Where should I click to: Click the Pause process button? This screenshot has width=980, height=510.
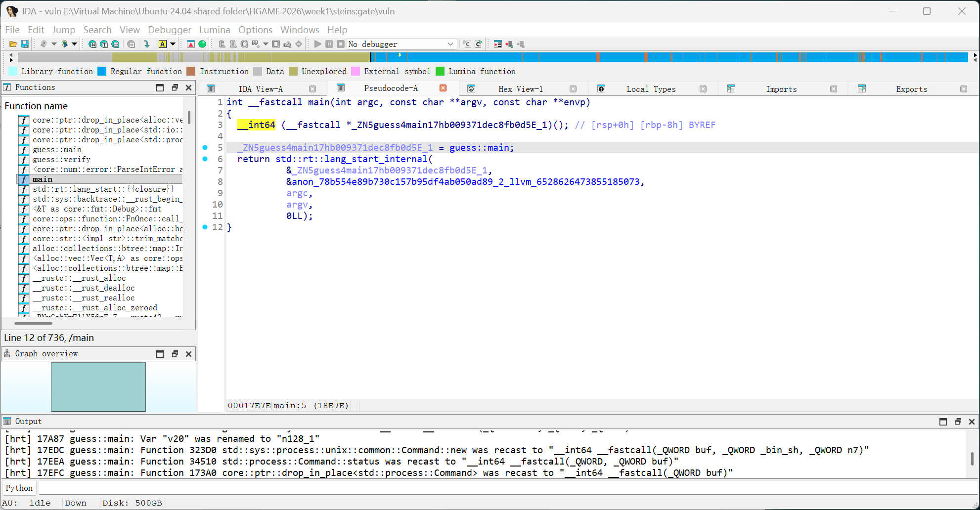click(329, 44)
